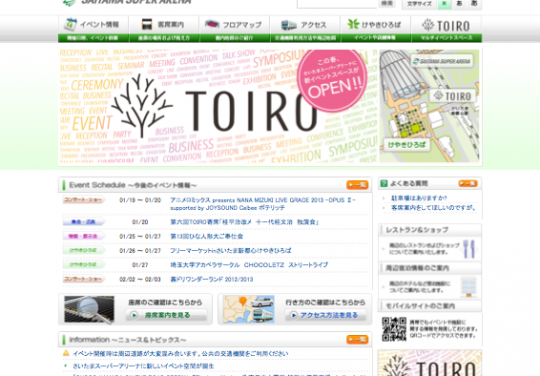This screenshot has width=540, height=376.
Task: Open the Event Schedule 一覧 orange button
Action: (x=357, y=185)
